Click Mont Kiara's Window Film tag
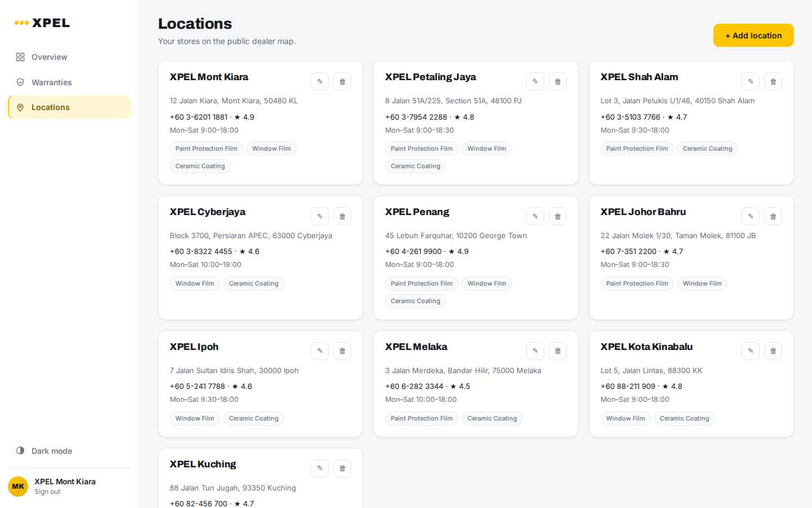 pos(271,149)
